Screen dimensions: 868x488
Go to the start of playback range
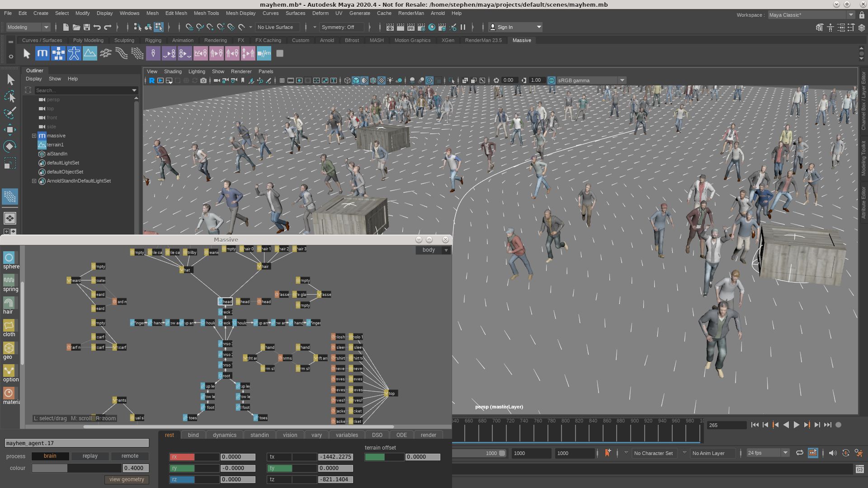[755, 425]
